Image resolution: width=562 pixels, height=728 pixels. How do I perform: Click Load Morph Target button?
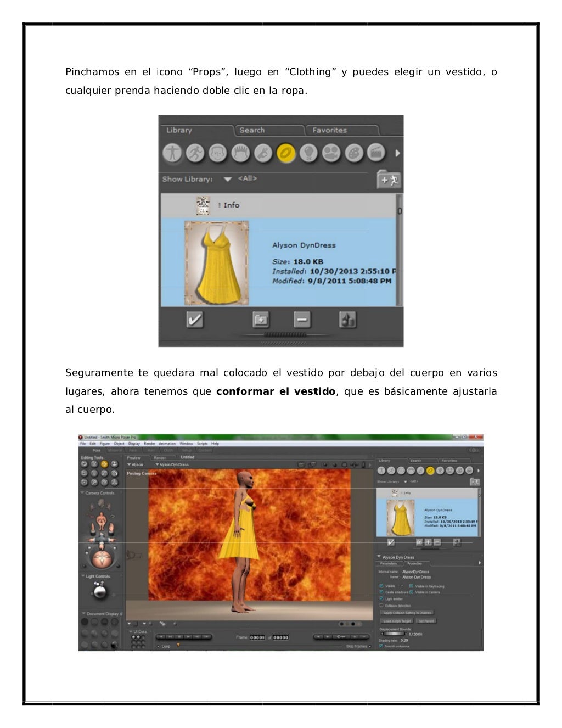pyautogui.click(x=397, y=621)
